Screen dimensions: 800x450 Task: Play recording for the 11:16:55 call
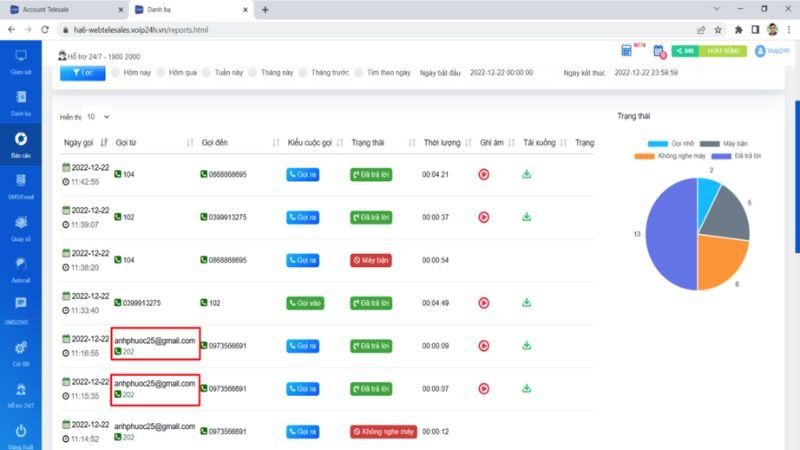click(x=484, y=346)
